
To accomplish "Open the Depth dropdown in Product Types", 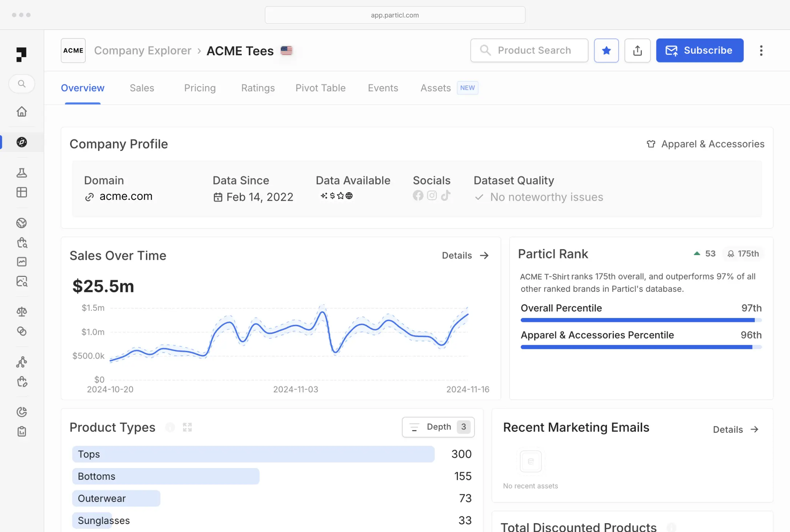I will (x=438, y=427).
